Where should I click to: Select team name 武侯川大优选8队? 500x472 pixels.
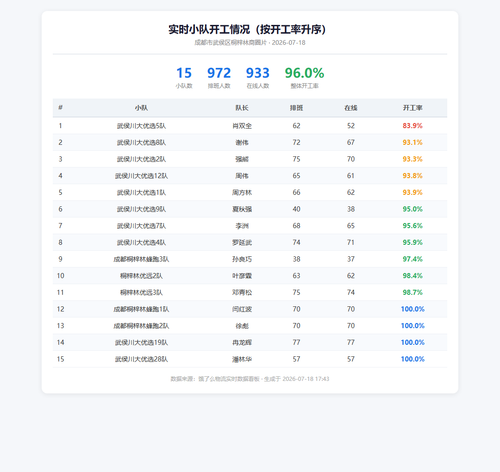coord(141,142)
